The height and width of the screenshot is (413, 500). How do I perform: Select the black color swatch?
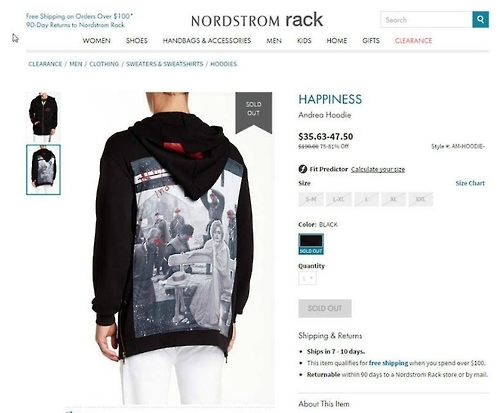(x=311, y=244)
